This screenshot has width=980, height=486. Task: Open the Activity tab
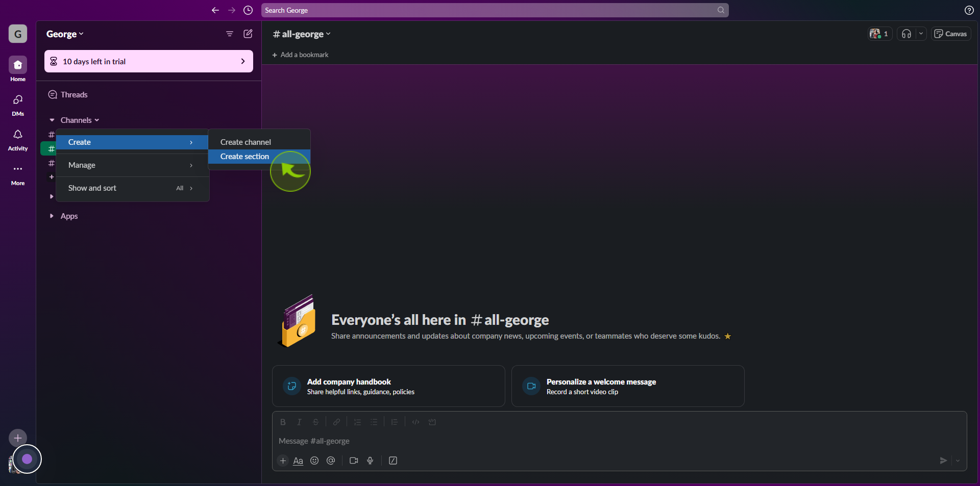pyautogui.click(x=18, y=139)
